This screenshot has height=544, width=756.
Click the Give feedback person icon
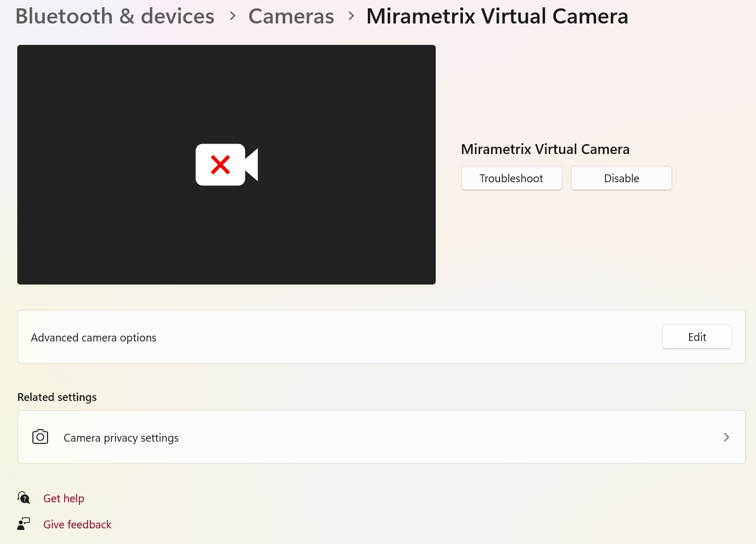(24, 524)
